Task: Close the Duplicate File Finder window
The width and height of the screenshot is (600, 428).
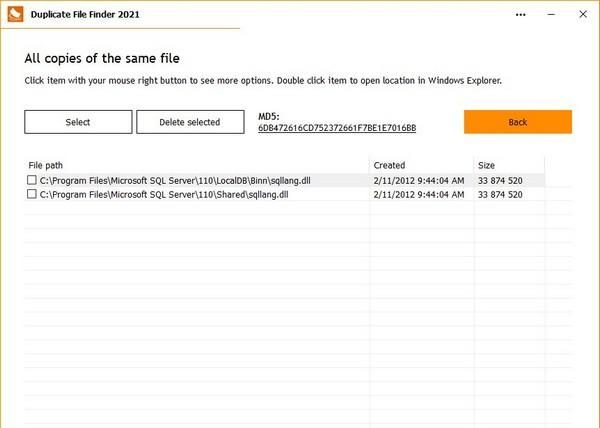Action: point(583,14)
